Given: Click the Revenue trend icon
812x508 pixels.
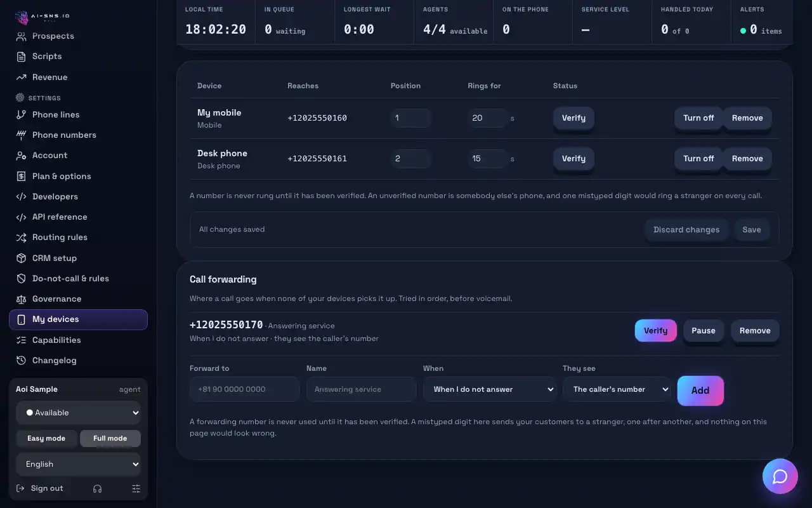Looking at the screenshot, I should pyautogui.click(x=21, y=77).
